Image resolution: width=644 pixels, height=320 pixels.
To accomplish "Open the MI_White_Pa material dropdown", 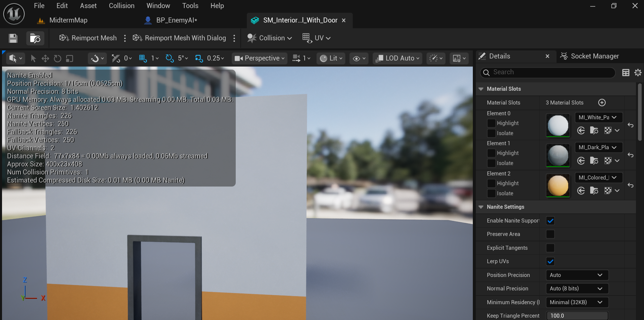I will tap(599, 117).
